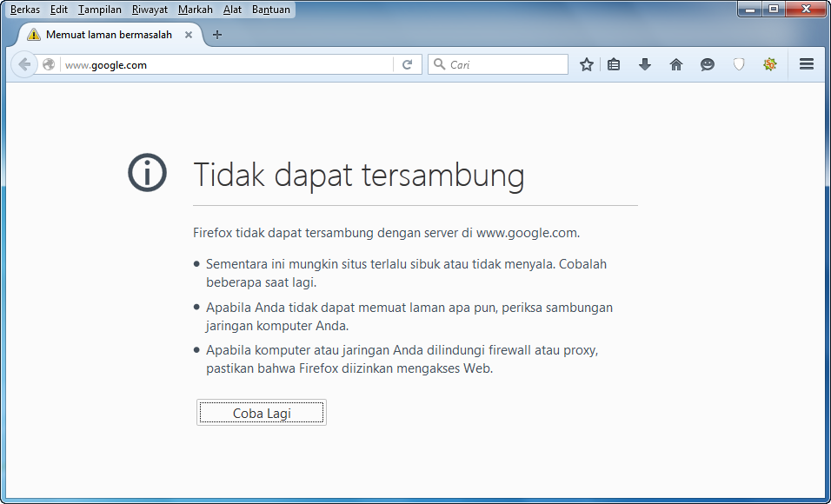Maximize the Firefox window
The width and height of the screenshot is (831, 504).
coord(774,9)
